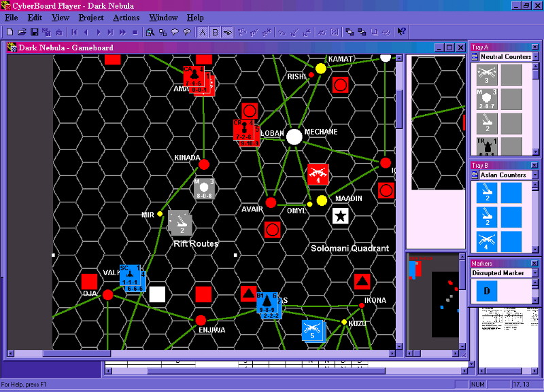Image resolution: width=544 pixels, height=392 pixels.
Task: Step back one move
Action: click(86, 32)
